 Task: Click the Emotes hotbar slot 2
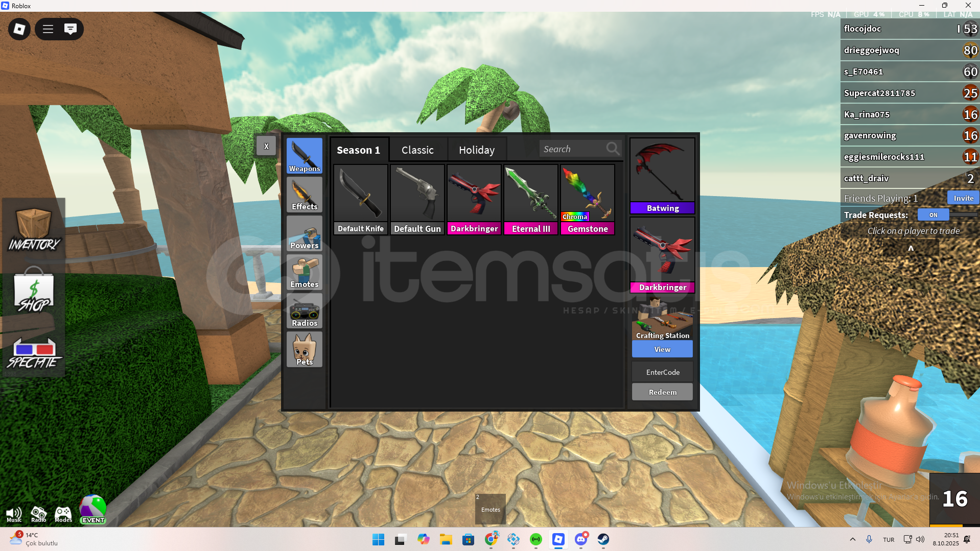(x=491, y=509)
